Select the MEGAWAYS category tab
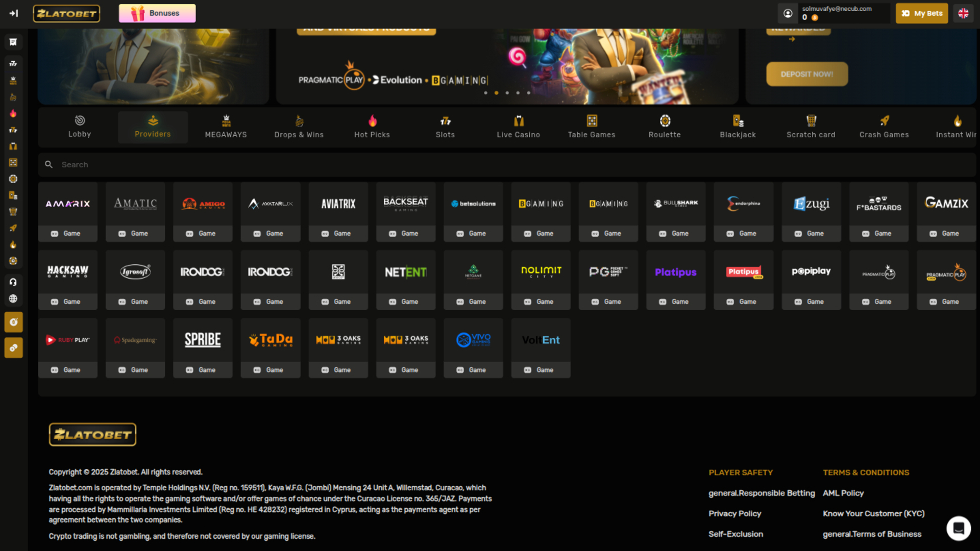 pos(226,127)
